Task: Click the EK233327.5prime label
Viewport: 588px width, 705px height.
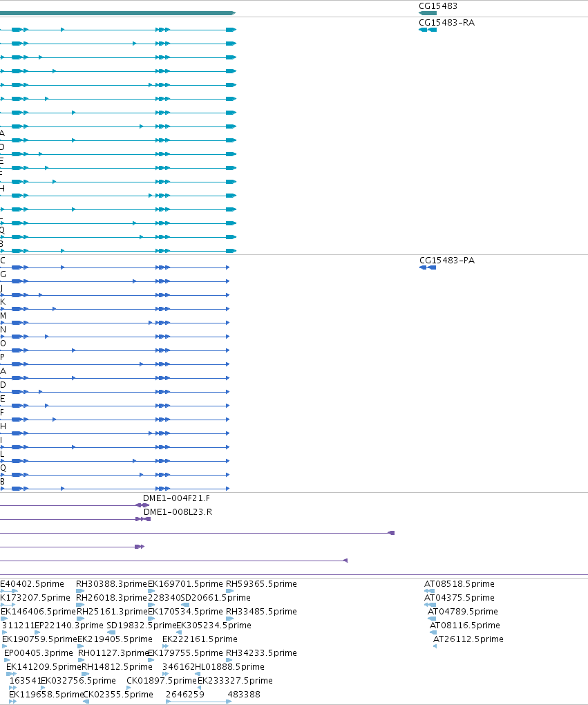Action: coord(235,681)
